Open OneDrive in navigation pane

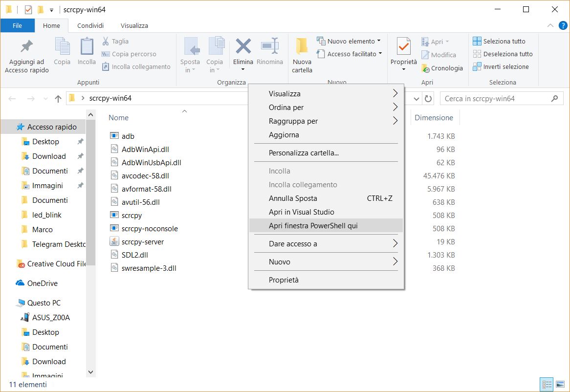[x=36, y=283]
